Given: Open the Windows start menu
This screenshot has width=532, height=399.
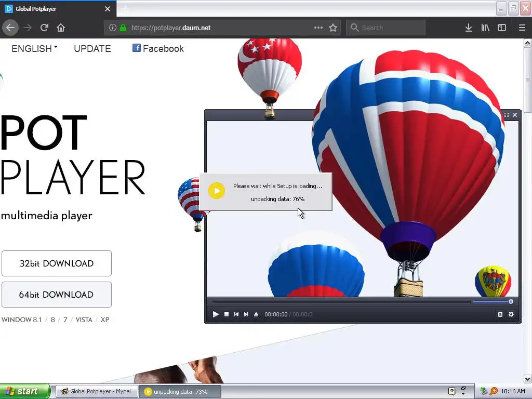Looking at the screenshot, I should (x=25, y=392).
